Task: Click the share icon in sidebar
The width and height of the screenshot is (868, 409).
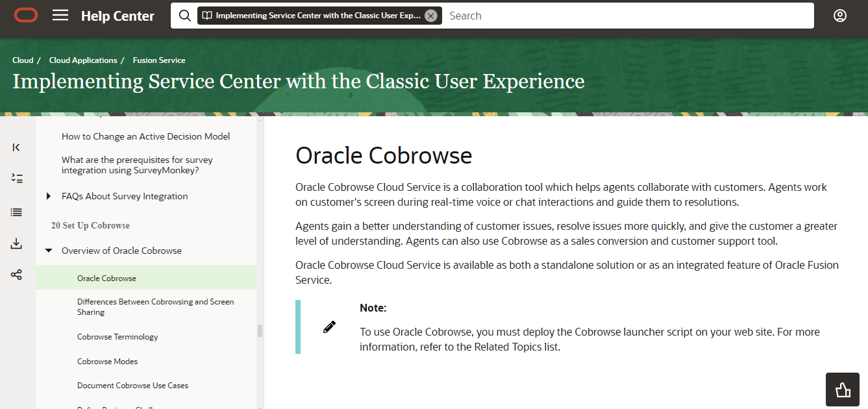Action: 17,275
